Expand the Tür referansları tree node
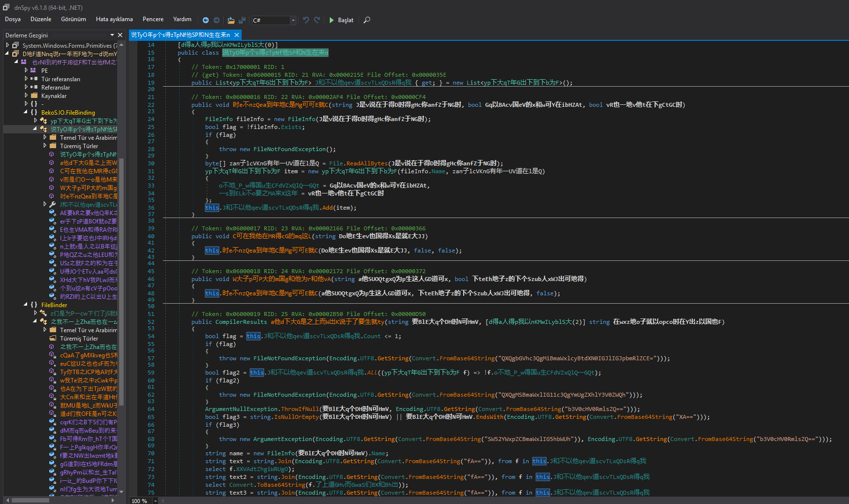Image resolution: width=849 pixels, height=504 pixels. pos(27,79)
